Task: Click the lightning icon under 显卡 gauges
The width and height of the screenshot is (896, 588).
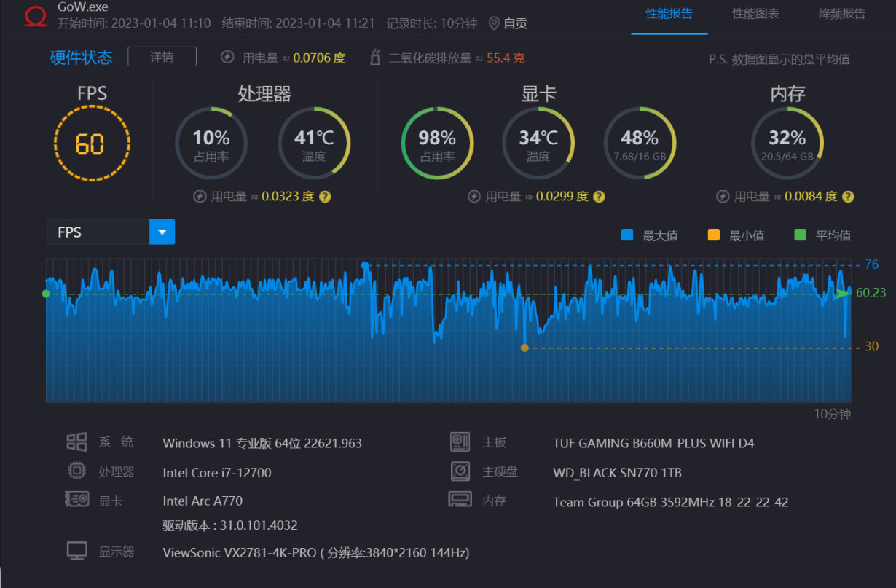Action: pos(473,197)
